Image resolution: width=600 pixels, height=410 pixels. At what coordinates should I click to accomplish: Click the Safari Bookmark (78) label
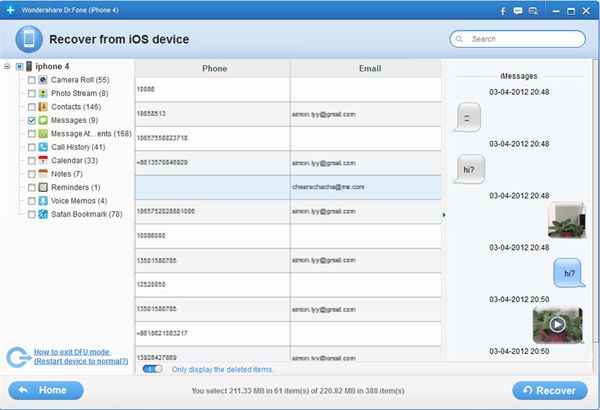point(87,214)
